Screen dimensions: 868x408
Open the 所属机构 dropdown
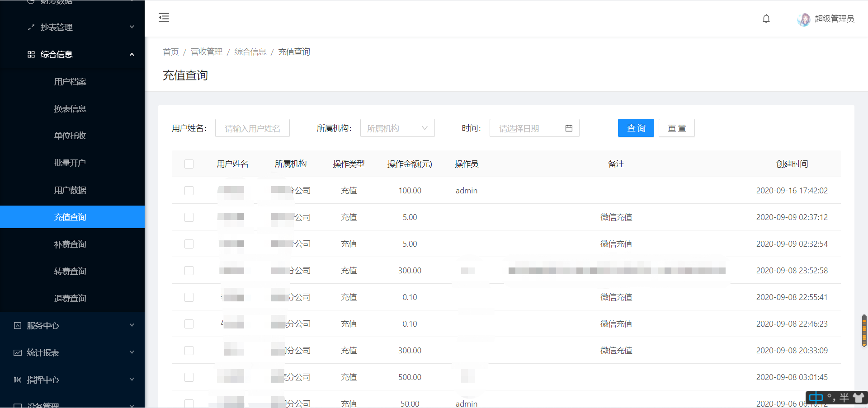[x=397, y=128]
